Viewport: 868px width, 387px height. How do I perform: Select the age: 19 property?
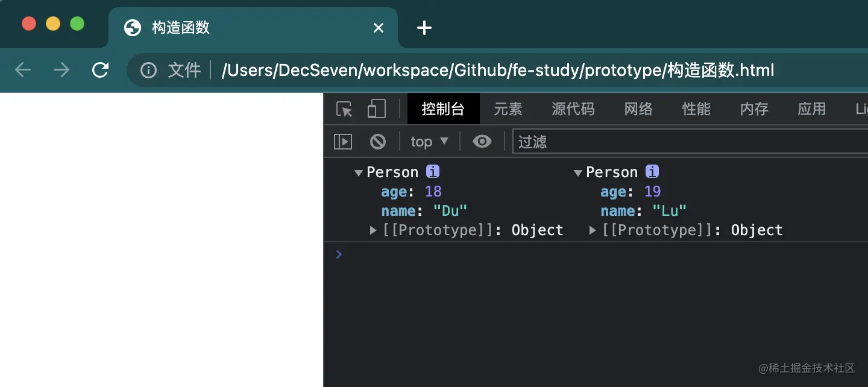pyautogui.click(x=631, y=192)
